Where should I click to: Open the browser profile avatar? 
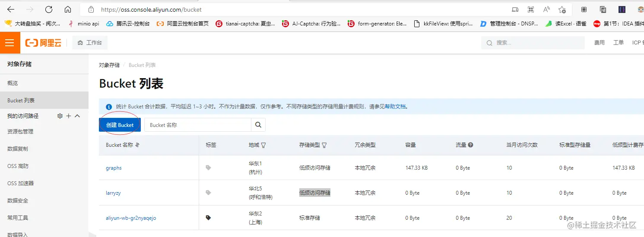coord(641,9)
